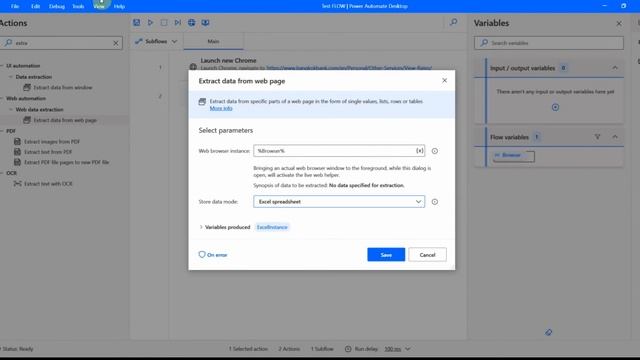This screenshot has width=640, height=360.
Task: Click the Stop square toolbar icon
Action: click(164, 22)
